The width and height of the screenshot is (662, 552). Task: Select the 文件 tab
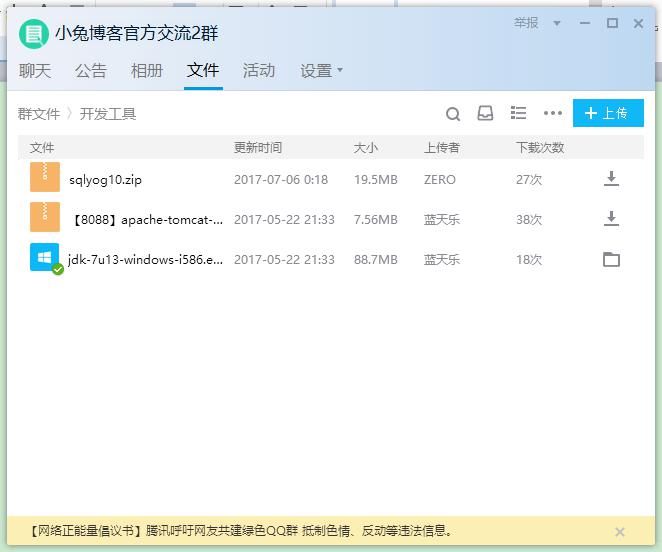[203, 71]
